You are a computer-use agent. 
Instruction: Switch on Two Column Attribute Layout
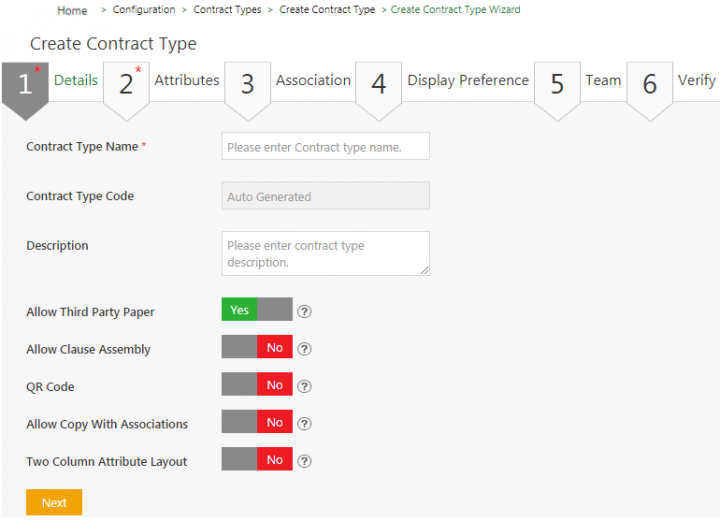click(x=257, y=460)
